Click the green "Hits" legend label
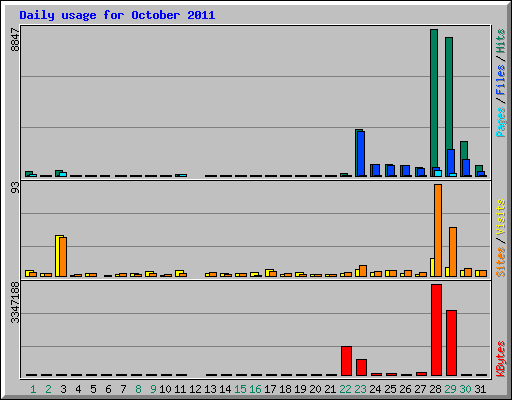This screenshot has height=400, width=512. [x=501, y=41]
